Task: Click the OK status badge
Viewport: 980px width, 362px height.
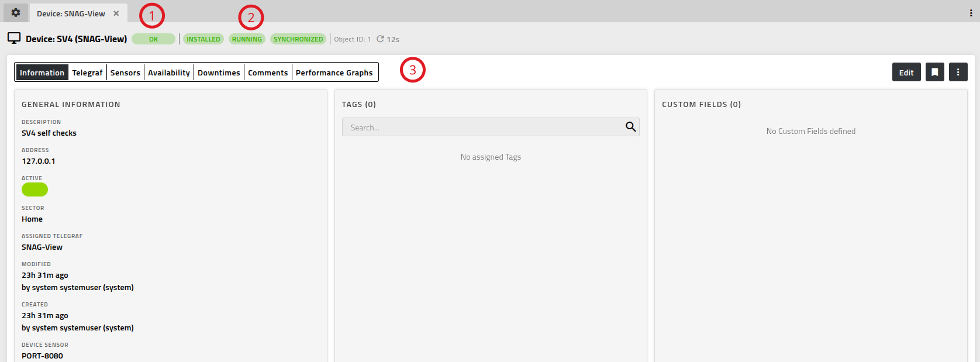Action: pos(153,39)
